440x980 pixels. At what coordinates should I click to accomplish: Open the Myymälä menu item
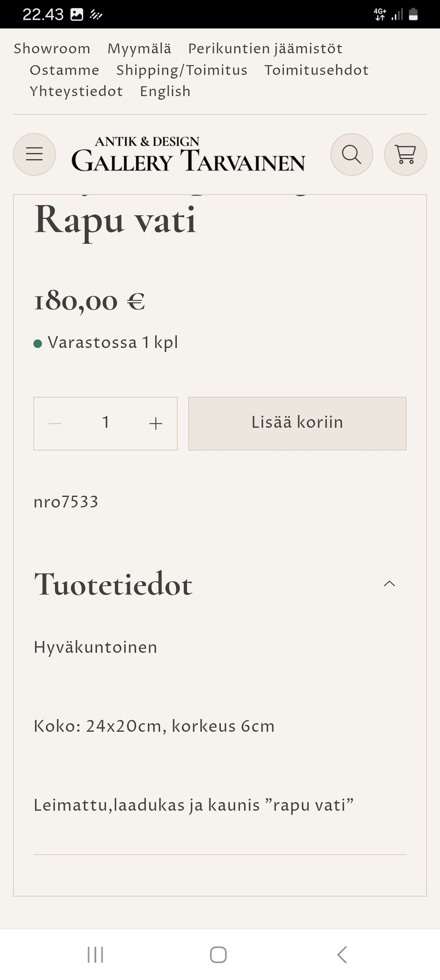(x=139, y=48)
